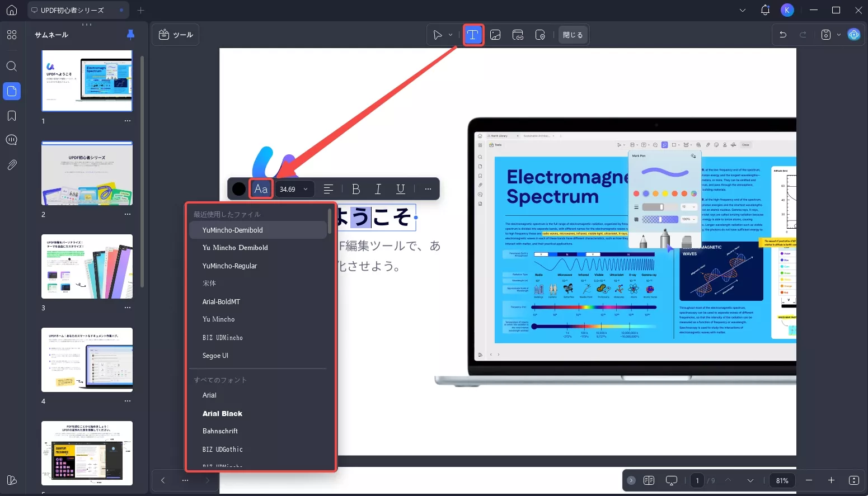The width and height of the screenshot is (868, 496).
Task: Pin the thumbnail panel
Action: tap(130, 35)
